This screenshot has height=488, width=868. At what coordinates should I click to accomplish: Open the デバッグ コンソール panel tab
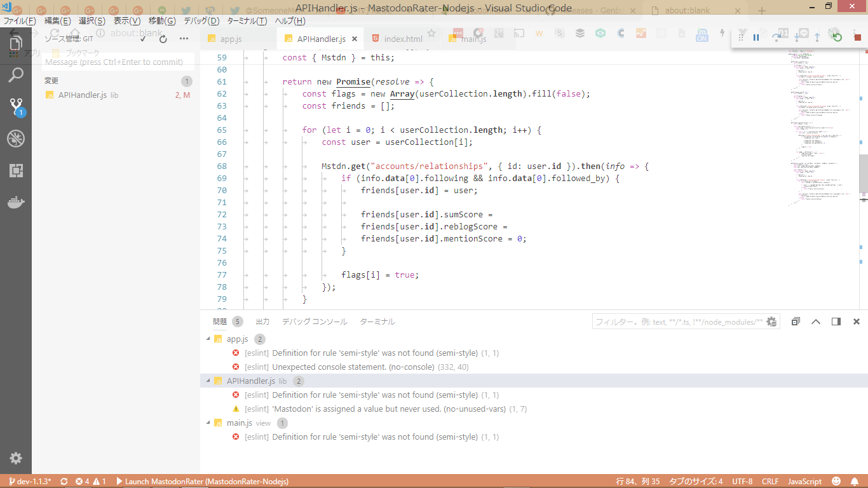click(x=315, y=322)
